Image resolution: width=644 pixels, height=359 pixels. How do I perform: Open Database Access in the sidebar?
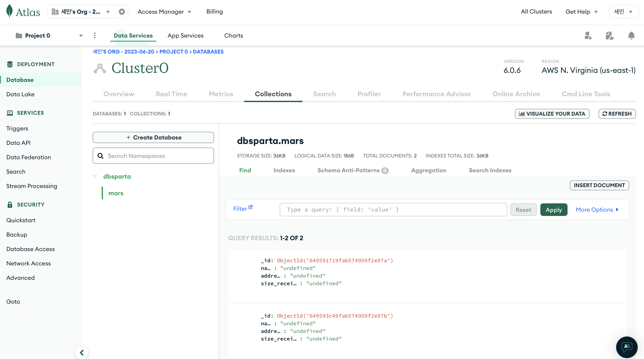(x=31, y=249)
